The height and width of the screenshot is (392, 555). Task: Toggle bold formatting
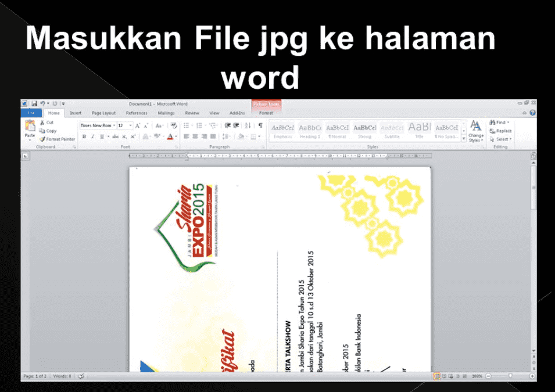coord(84,136)
